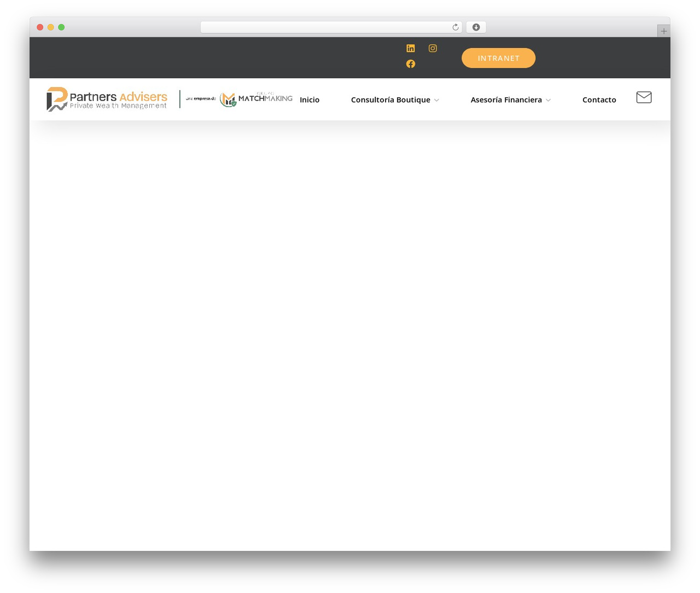This screenshot has width=700, height=593.
Task: Click the Grupo Matchmaking logo
Action: point(256,98)
